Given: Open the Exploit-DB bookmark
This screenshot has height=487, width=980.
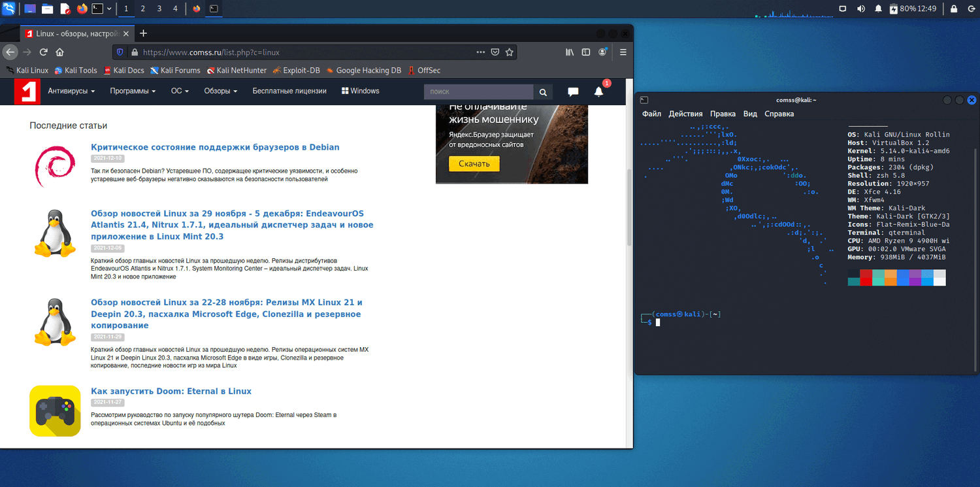Looking at the screenshot, I should [297, 71].
